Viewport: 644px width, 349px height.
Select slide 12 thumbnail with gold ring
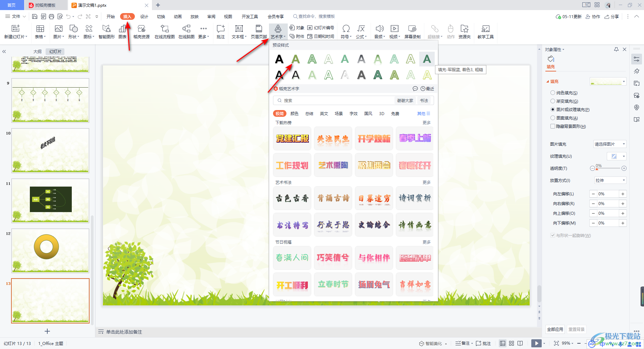pos(50,251)
